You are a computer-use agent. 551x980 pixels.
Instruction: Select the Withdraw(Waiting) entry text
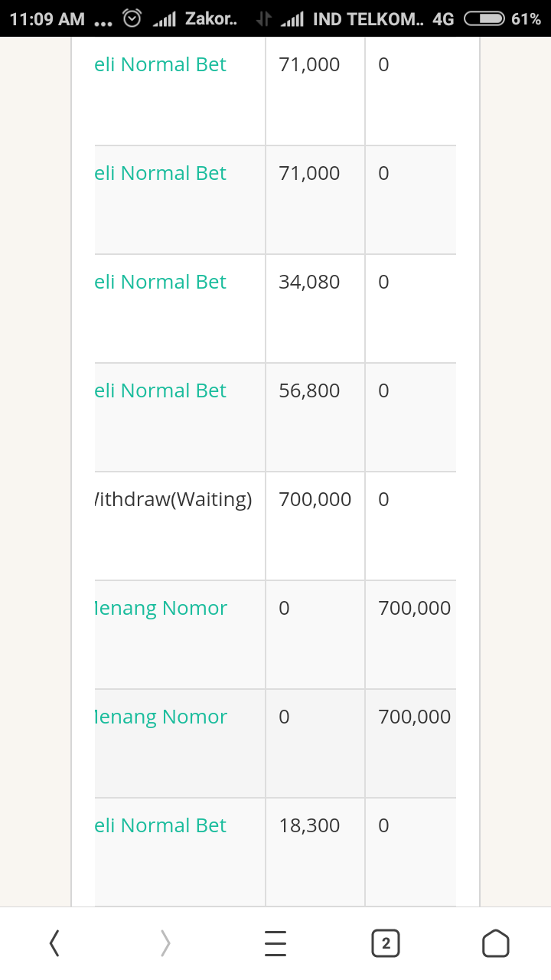[173, 499]
